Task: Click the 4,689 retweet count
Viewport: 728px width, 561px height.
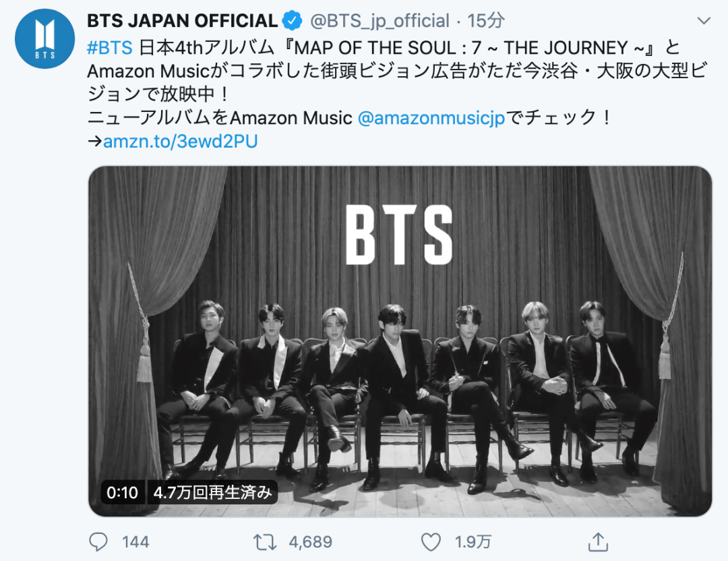Action: coord(311,541)
